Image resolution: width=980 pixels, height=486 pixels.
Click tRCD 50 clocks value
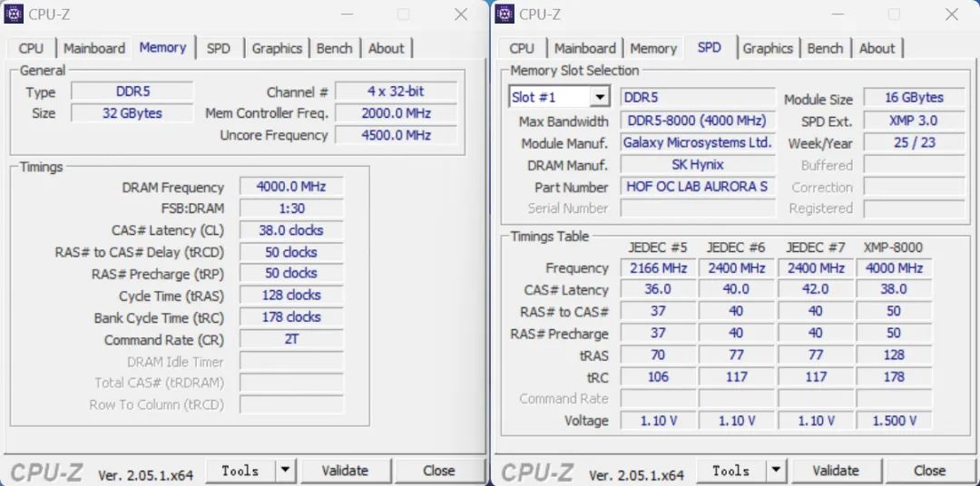click(x=291, y=252)
